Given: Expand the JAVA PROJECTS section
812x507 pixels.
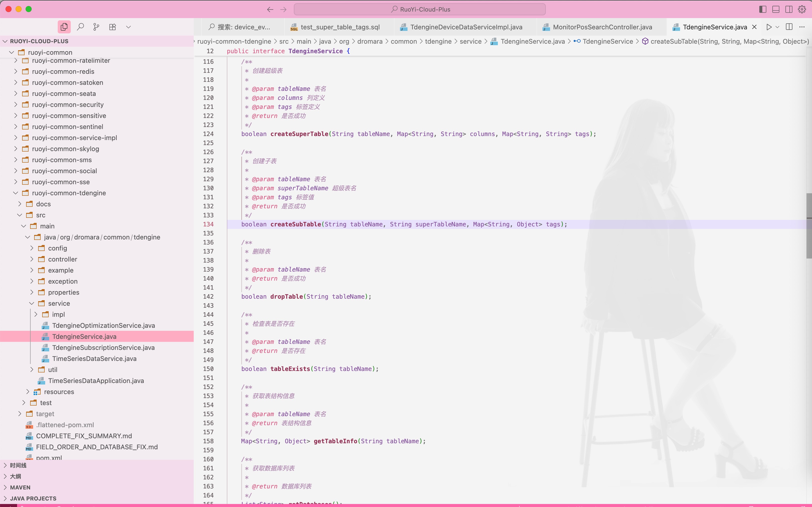Looking at the screenshot, I should click(x=33, y=498).
